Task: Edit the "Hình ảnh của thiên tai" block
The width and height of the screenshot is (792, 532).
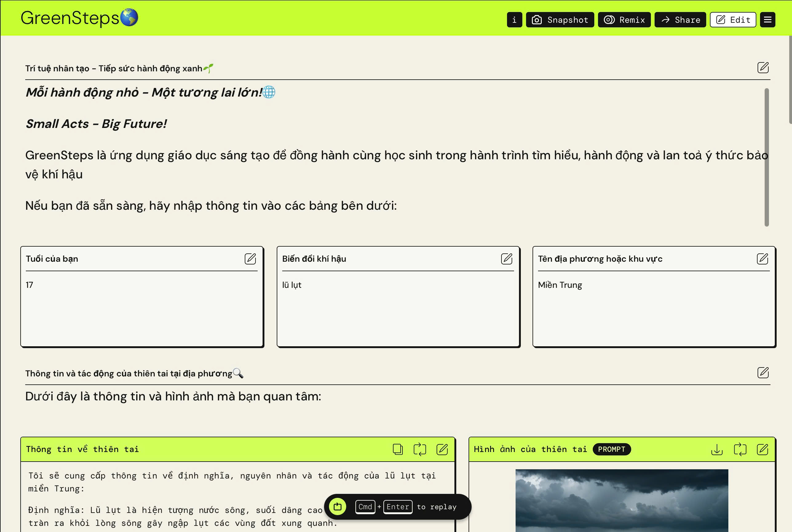Action: click(x=762, y=450)
